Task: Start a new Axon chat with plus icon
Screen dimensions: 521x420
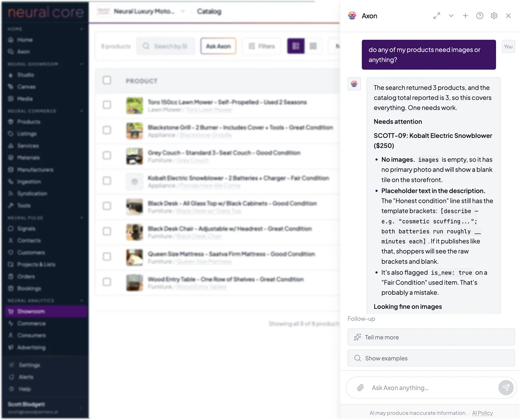Action: point(465,16)
